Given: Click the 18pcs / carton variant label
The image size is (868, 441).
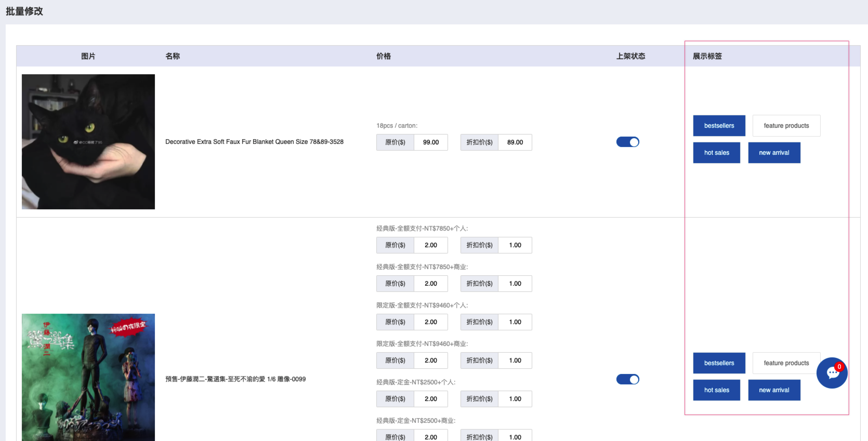Looking at the screenshot, I should click(397, 125).
